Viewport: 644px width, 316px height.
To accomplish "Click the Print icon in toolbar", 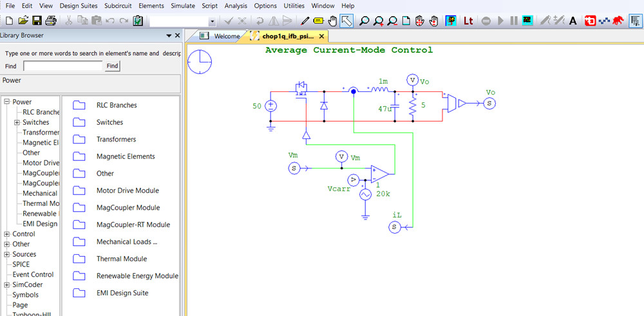I will point(50,21).
